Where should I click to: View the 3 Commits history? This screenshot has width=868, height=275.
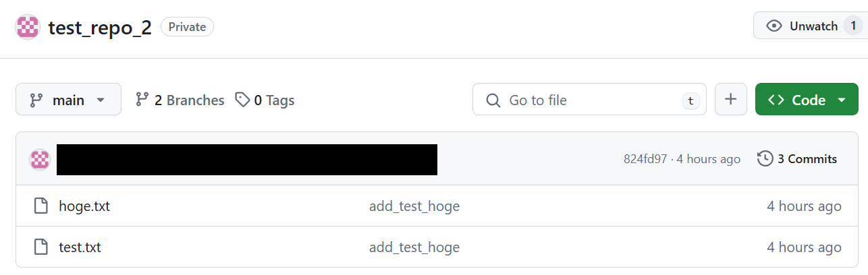click(807, 159)
